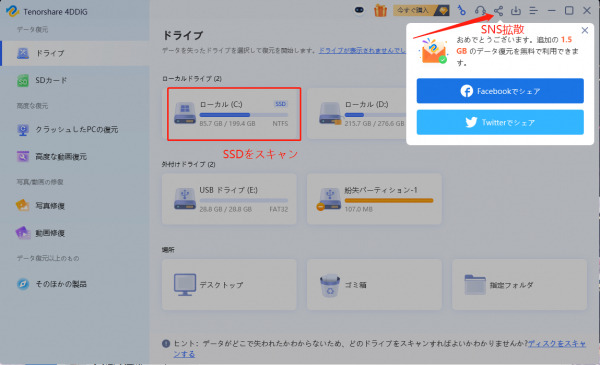This screenshot has height=365, width=600.
Task: Click the C: drive usage bar
Action: tap(243, 115)
